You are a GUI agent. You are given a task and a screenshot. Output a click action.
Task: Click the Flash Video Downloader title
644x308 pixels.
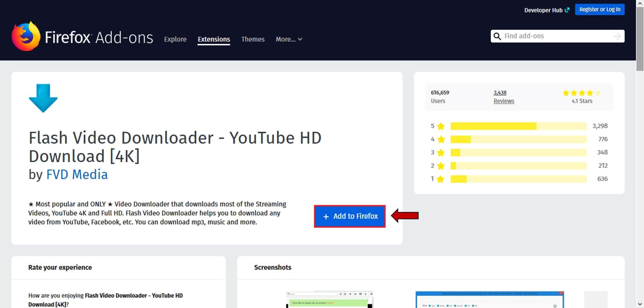tap(175, 147)
